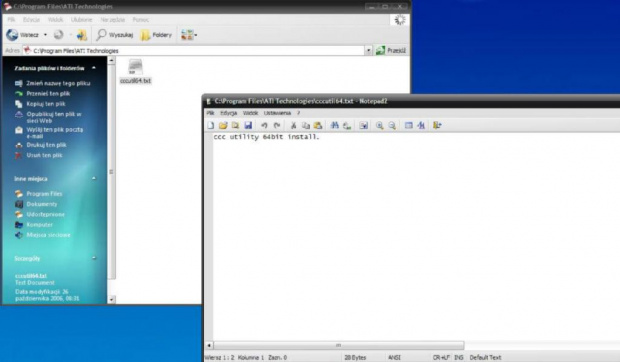Create a new document in Notepad2
The image size is (620, 362).
211,125
